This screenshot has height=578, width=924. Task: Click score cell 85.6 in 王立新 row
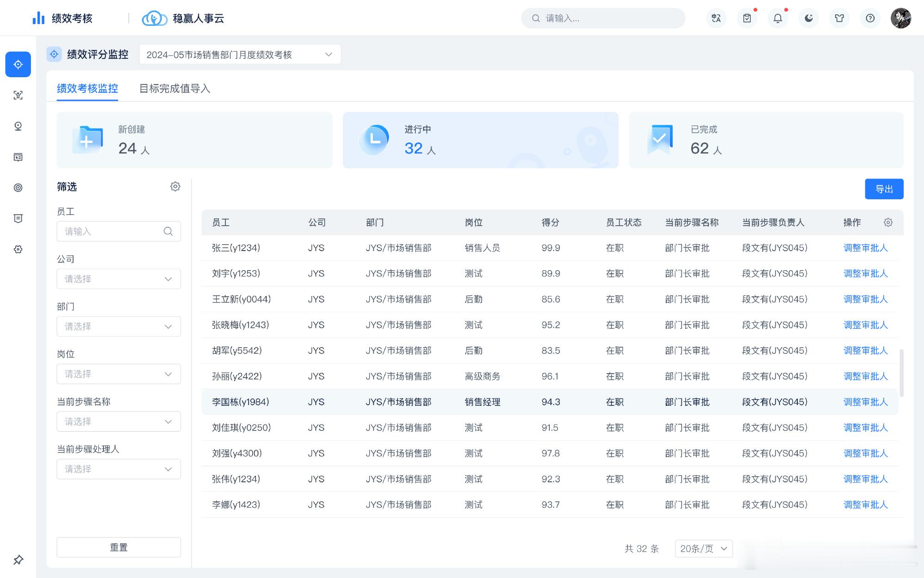551,299
